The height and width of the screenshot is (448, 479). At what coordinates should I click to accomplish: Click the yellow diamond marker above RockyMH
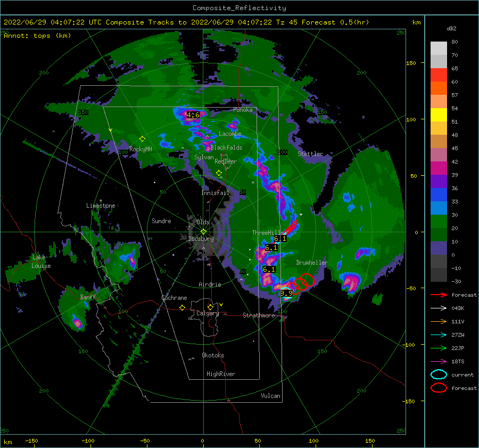click(142, 139)
